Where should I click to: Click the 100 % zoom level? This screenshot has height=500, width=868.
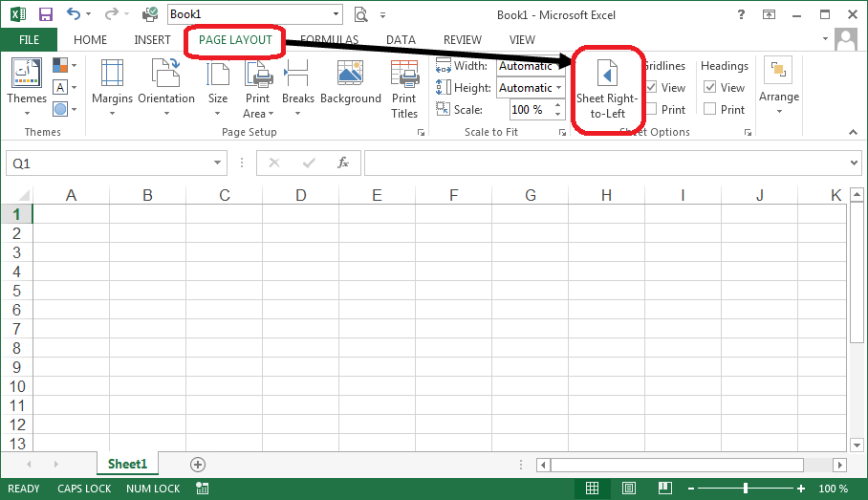click(834, 489)
